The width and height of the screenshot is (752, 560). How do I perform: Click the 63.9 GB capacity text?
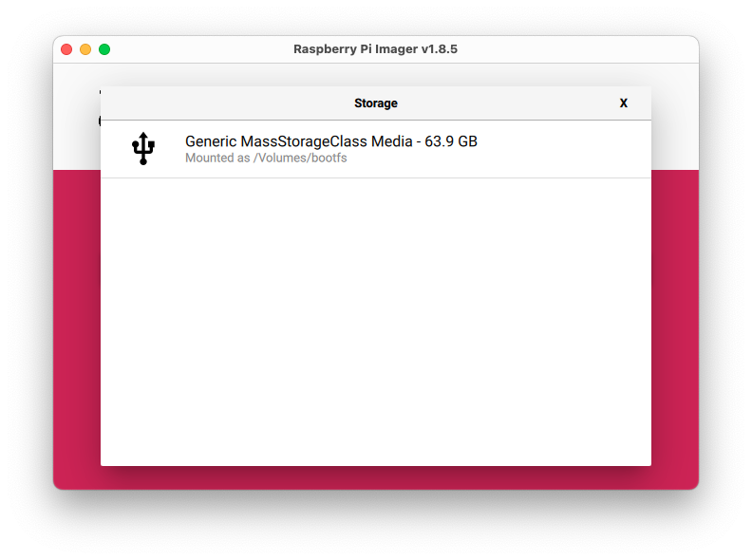(451, 141)
